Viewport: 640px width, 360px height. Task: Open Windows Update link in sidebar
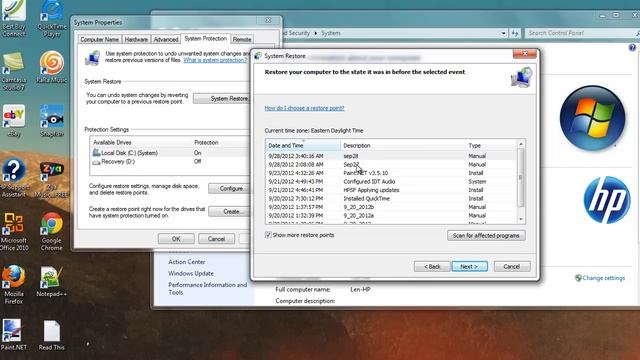191,273
